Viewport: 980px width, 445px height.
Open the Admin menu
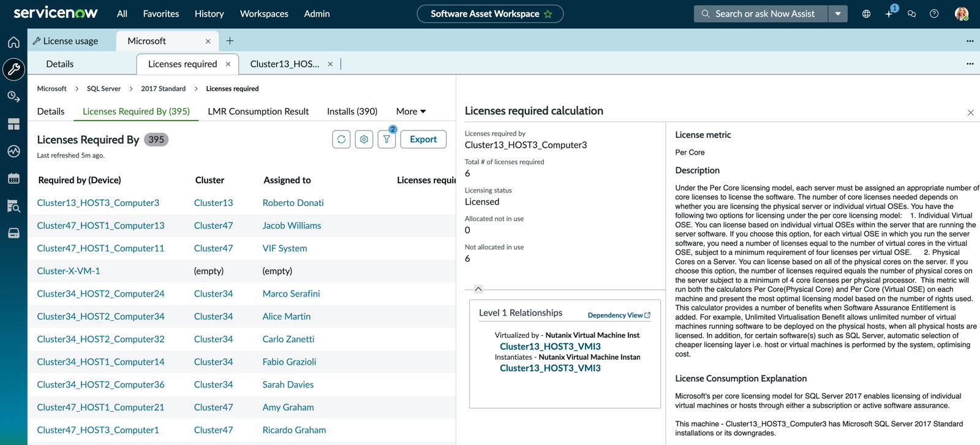coord(317,13)
